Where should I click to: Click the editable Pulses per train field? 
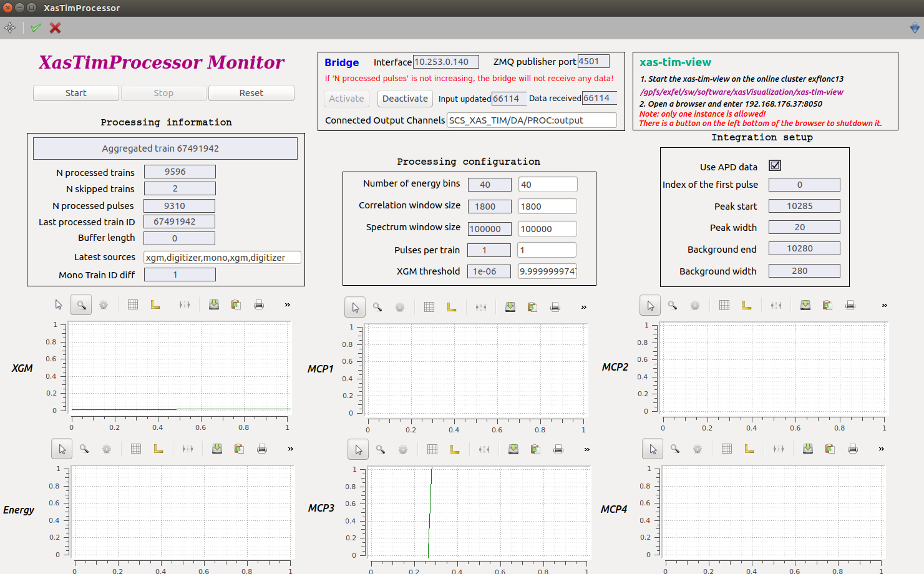(x=548, y=250)
